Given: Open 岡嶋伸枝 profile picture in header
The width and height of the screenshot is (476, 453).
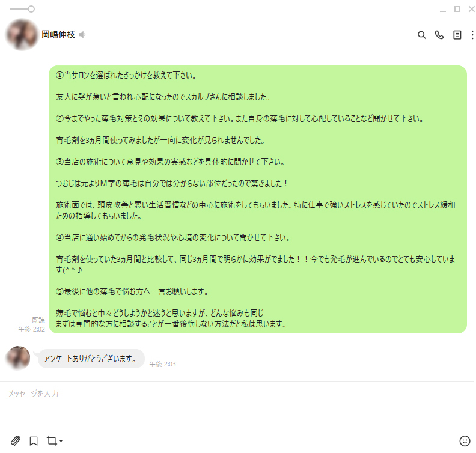Looking at the screenshot, I should click(22, 35).
